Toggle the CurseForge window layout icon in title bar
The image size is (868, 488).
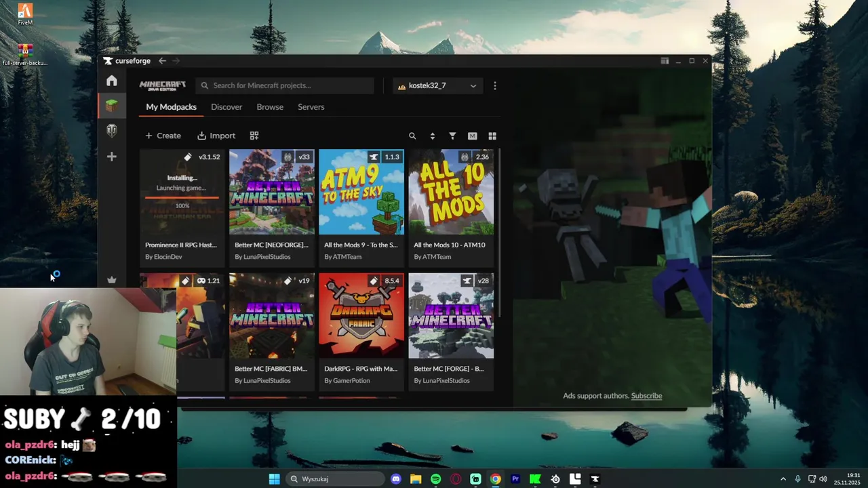[x=665, y=61]
